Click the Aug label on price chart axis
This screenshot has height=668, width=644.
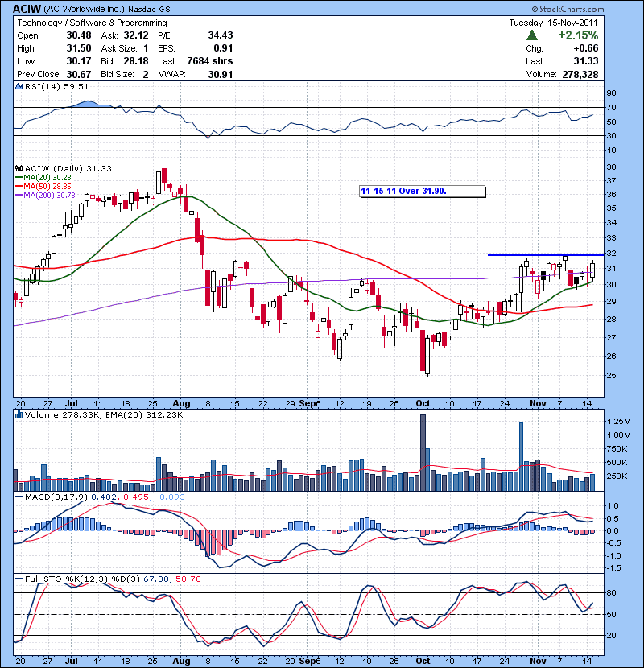(182, 403)
